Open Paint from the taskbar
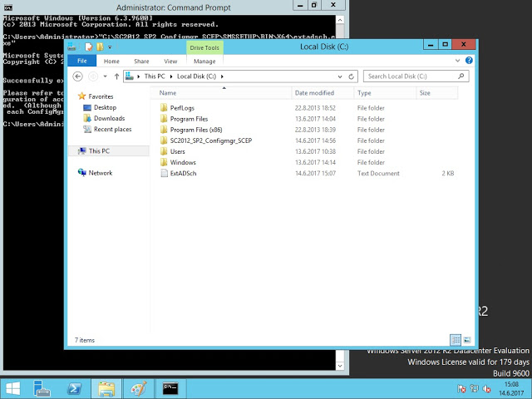 pyautogui.click(x=139, y=387)
